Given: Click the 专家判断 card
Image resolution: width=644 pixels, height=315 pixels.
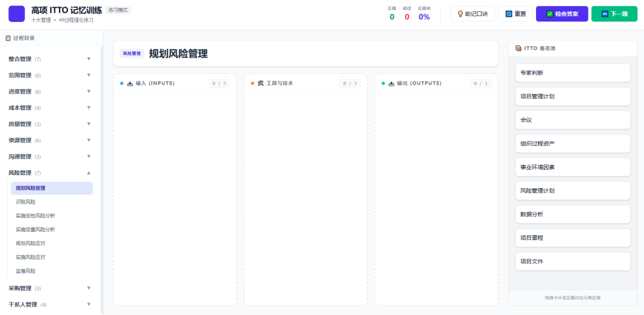Looking at the screenshot, I should [x=572, y=73].
